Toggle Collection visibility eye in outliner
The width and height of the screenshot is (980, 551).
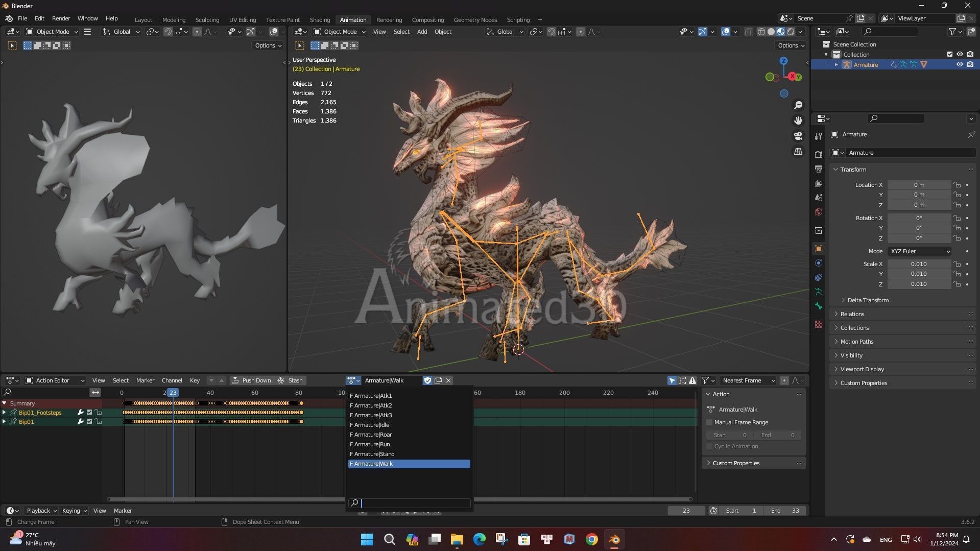click(x=960, y=54)
